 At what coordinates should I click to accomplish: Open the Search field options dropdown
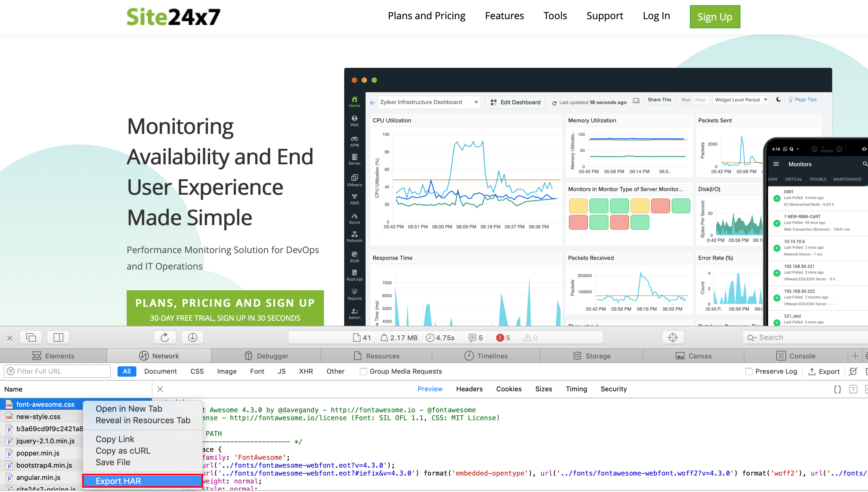[752, 337]
